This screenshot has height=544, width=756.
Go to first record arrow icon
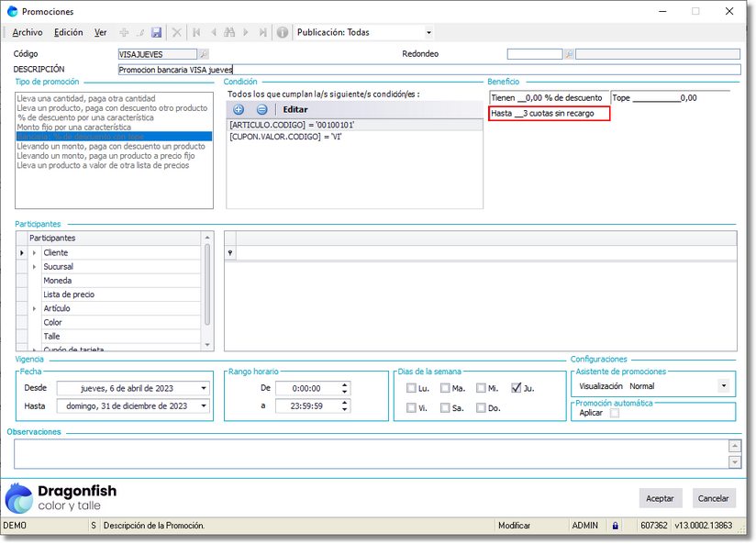coord(196,32)
